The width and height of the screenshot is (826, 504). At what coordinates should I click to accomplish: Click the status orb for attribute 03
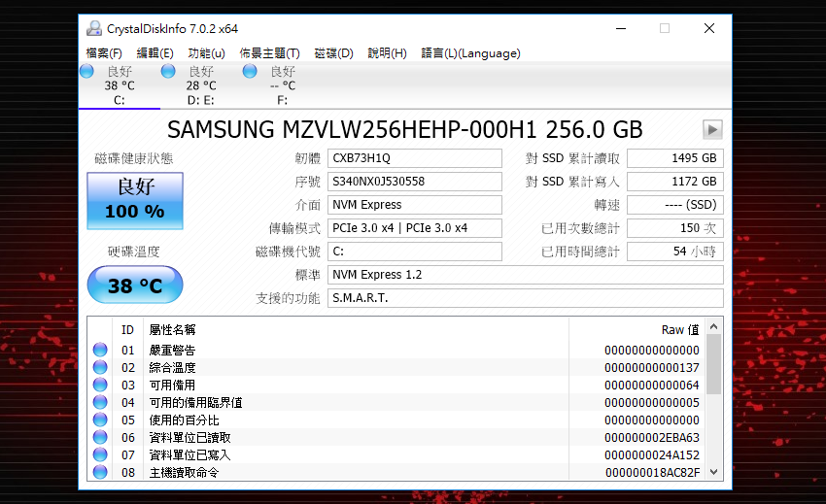click(x=100, y=385)
